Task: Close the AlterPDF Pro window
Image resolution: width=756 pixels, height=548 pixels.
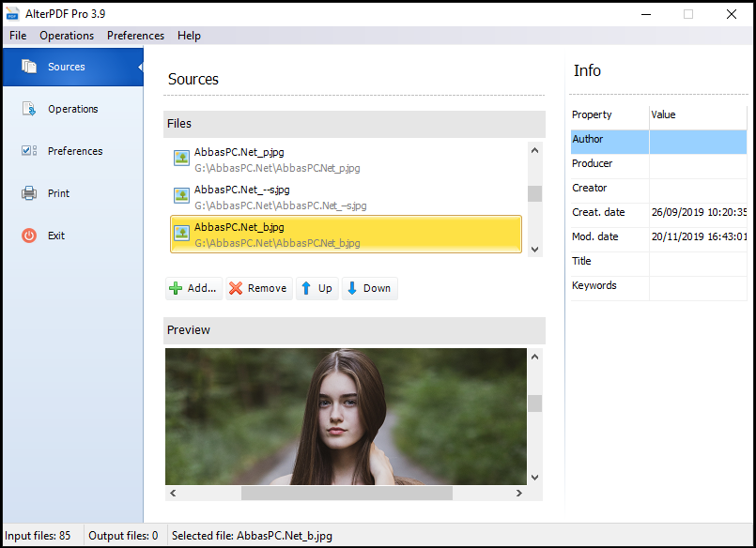Action: pyautogui.click(x=732, y=14)
